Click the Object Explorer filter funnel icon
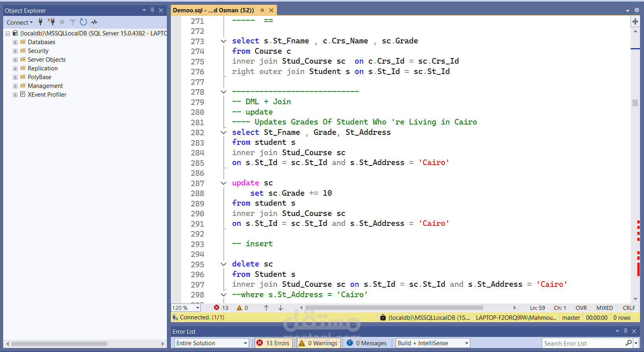 pos(73,22)
